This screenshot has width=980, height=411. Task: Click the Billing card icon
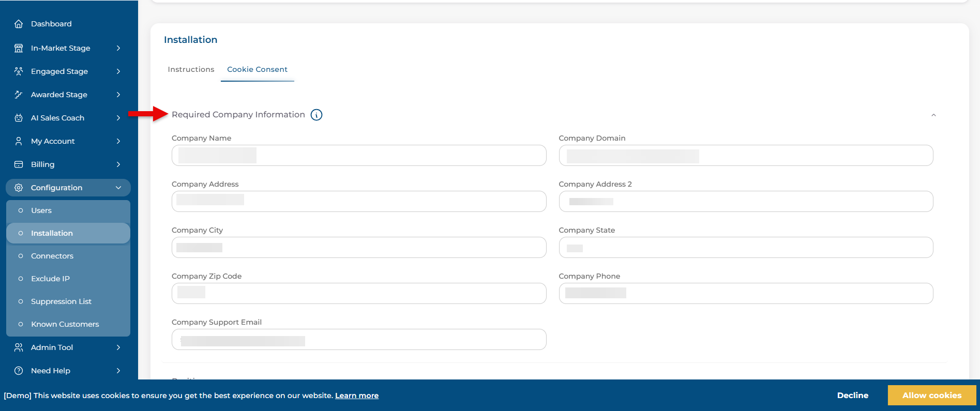coord(19,164)
